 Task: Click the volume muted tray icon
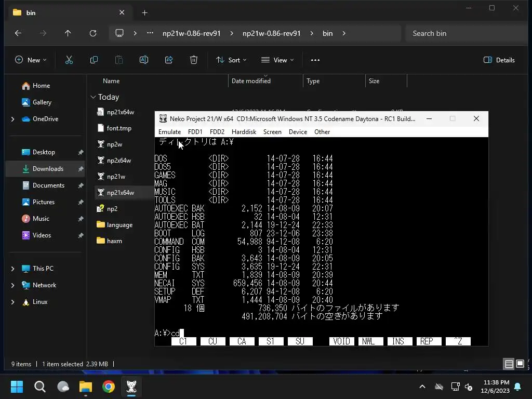click(469, 387)
